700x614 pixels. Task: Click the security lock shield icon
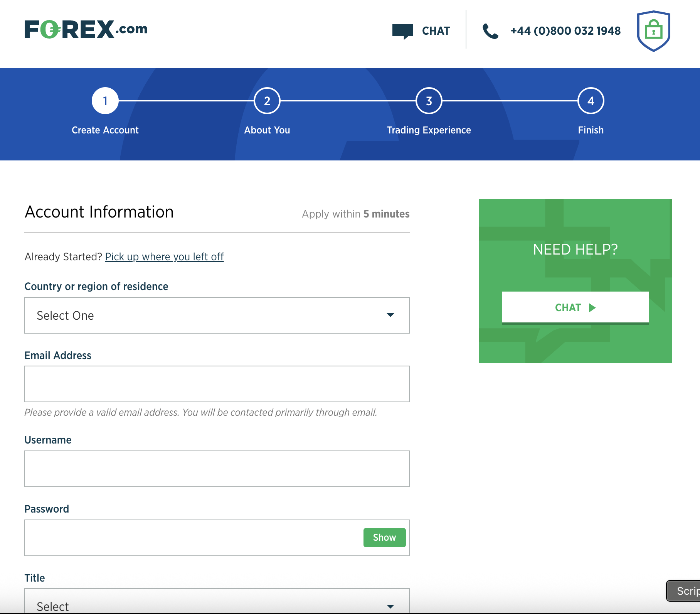(654, 31)
